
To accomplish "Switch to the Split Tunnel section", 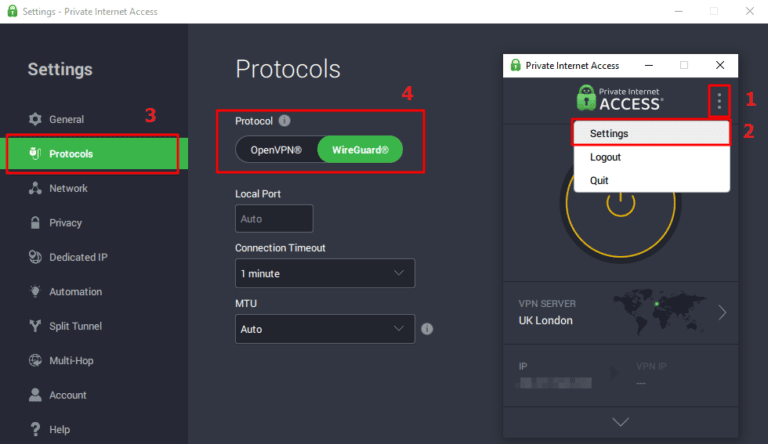I will tap(94, 326).
